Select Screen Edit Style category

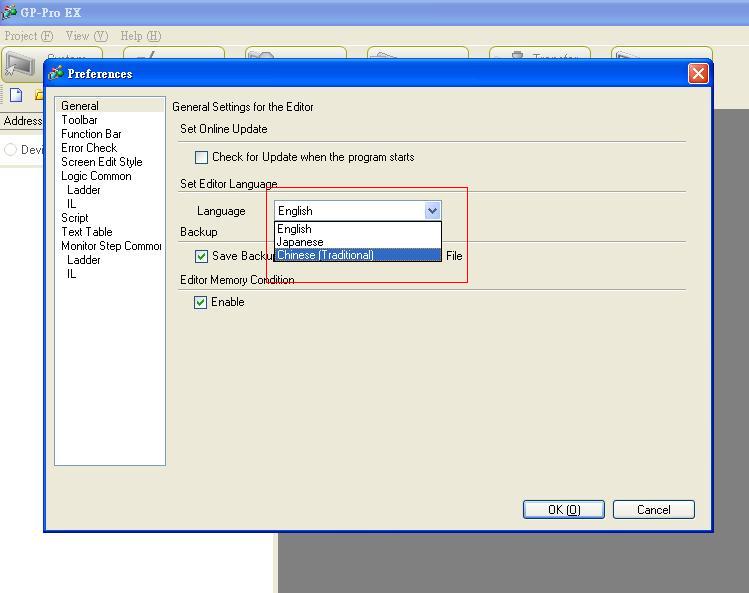(101, 162)
